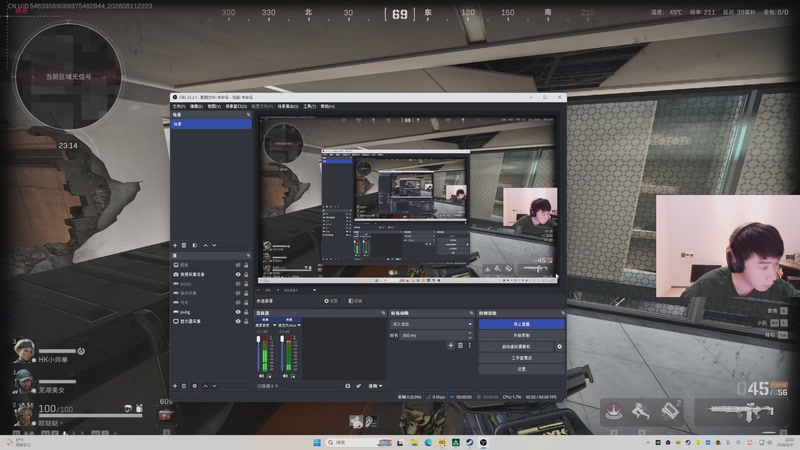Lock the bottom display capture source
Image resolution: width=800 pixels, height=450 pixels.
246,321
